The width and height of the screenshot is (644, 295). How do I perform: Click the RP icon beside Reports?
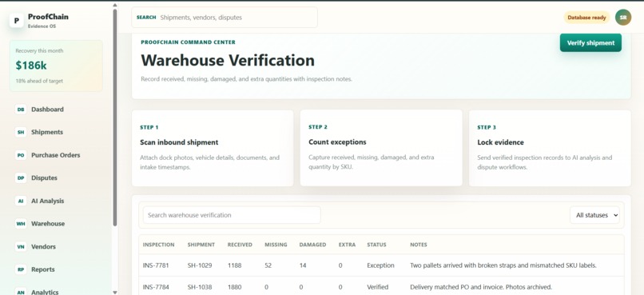click(x=21, y=269)
